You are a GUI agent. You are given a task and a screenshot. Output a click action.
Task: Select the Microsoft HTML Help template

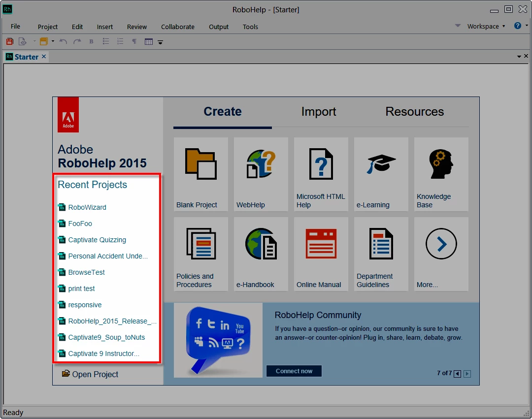tap(321, 174)
